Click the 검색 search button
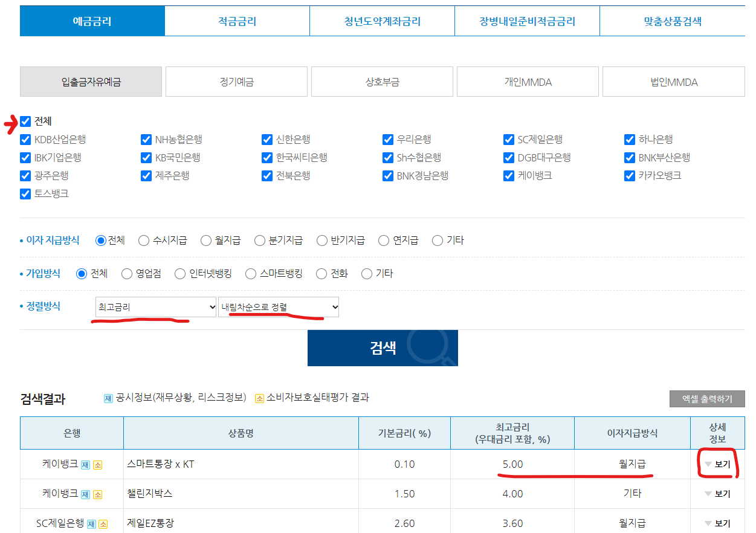Viewport: 756px width, 533px height. point(382,347)
